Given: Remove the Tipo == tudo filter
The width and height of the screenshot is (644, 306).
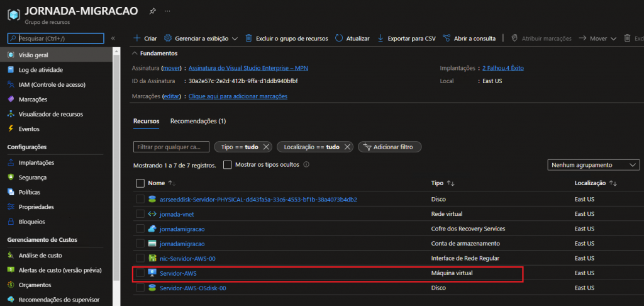Looking at the screenshot, I should [266, 147].
